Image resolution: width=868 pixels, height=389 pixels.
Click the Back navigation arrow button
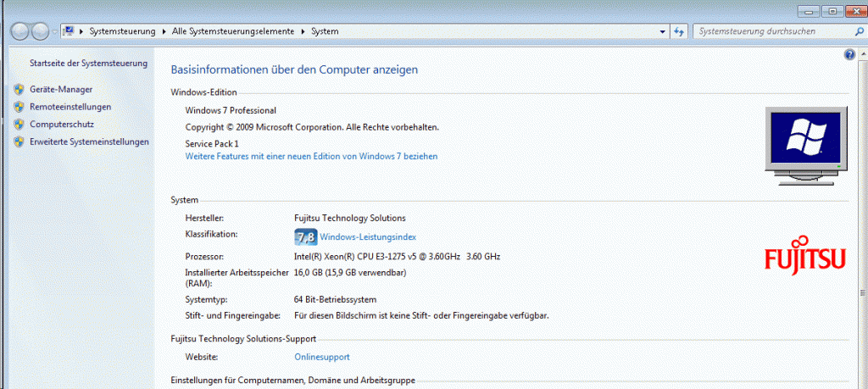(x=19, y=32)
